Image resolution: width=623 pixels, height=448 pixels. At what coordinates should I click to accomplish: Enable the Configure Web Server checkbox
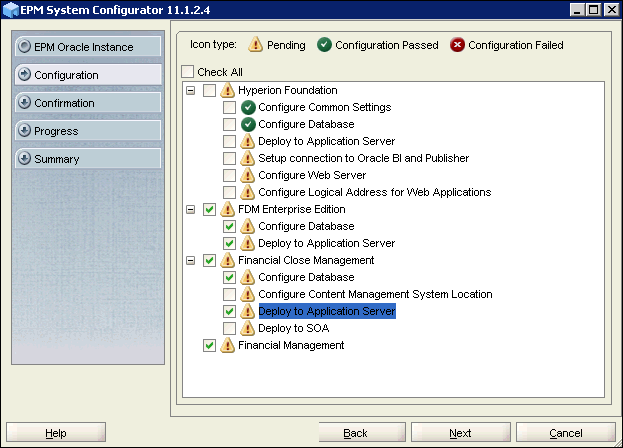click(x=229, y=176)
